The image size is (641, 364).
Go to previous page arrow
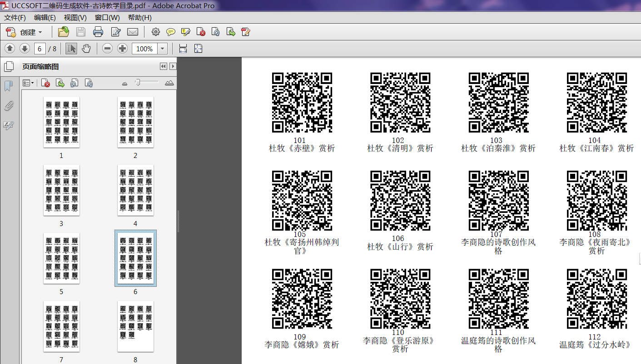[x=10, y=49]
